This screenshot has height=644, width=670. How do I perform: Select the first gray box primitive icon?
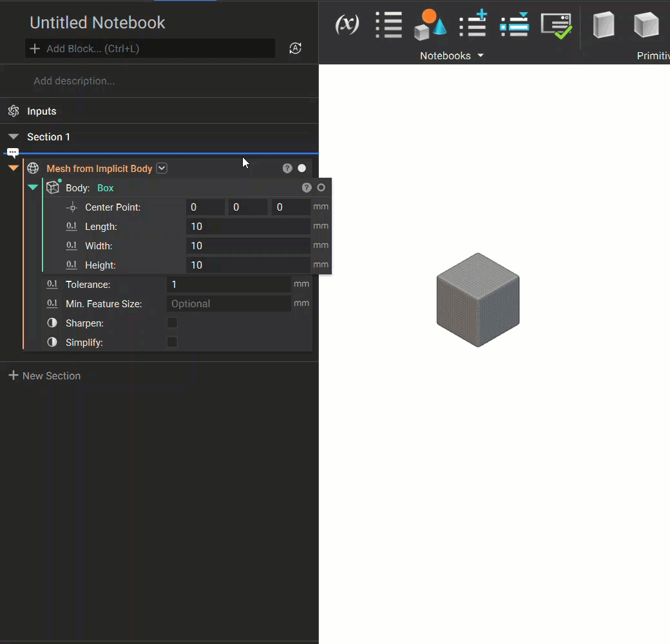[x=604, y=24]
